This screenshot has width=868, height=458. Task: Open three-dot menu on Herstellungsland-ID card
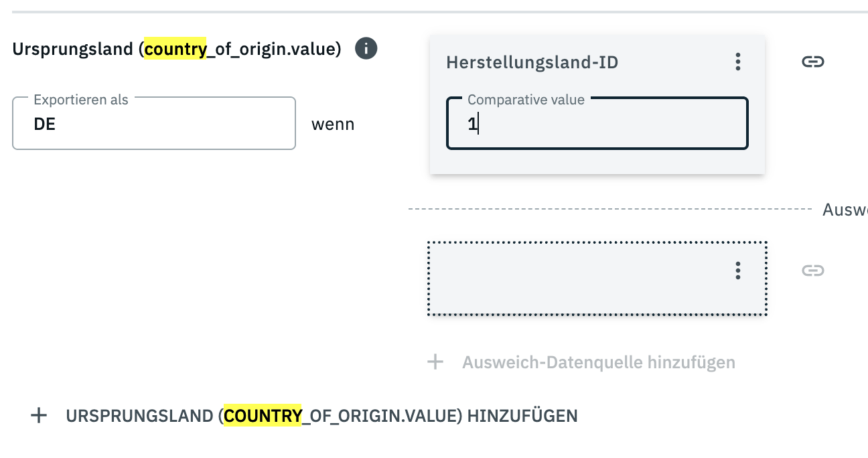(737, 62)
